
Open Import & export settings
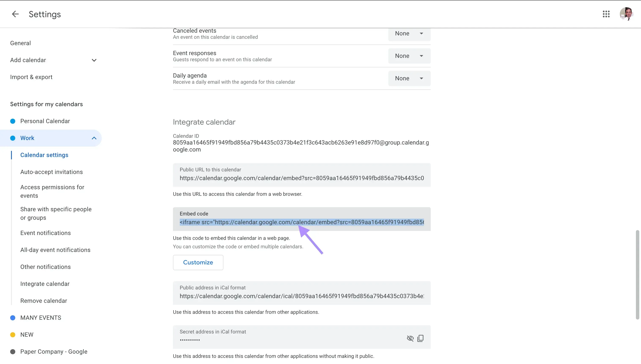(31, 77)
